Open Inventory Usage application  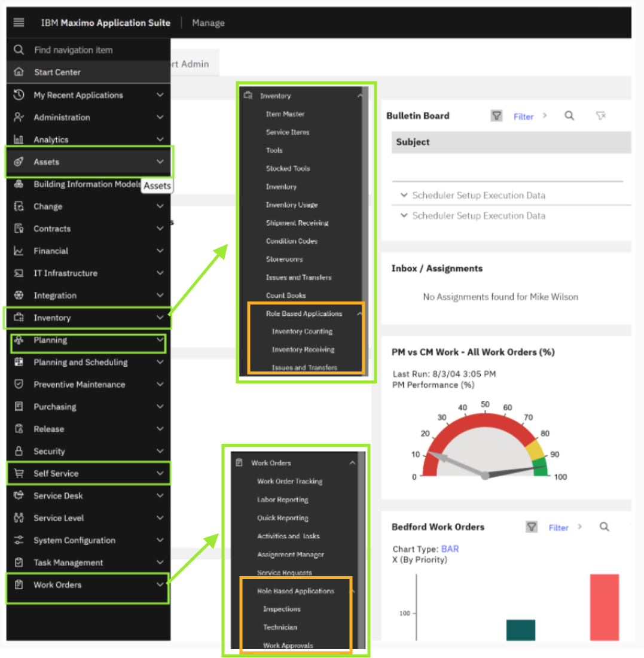(292, 205)
